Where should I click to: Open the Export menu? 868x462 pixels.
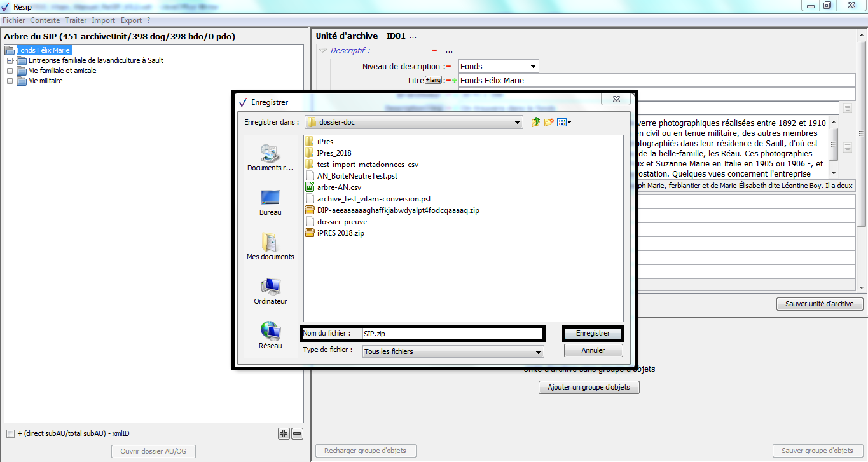click(131, 20)
